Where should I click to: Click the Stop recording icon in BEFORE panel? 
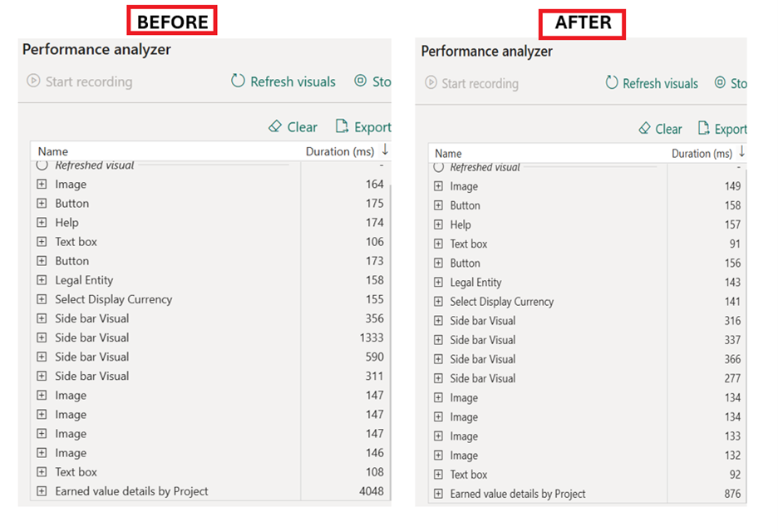tap(360, 81)
